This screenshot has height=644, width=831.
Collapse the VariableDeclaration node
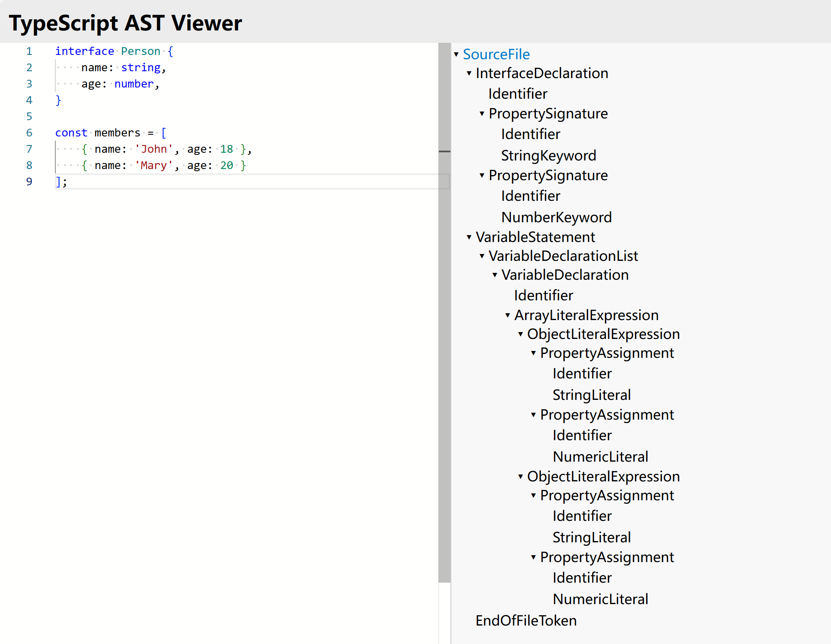point(494,275)
